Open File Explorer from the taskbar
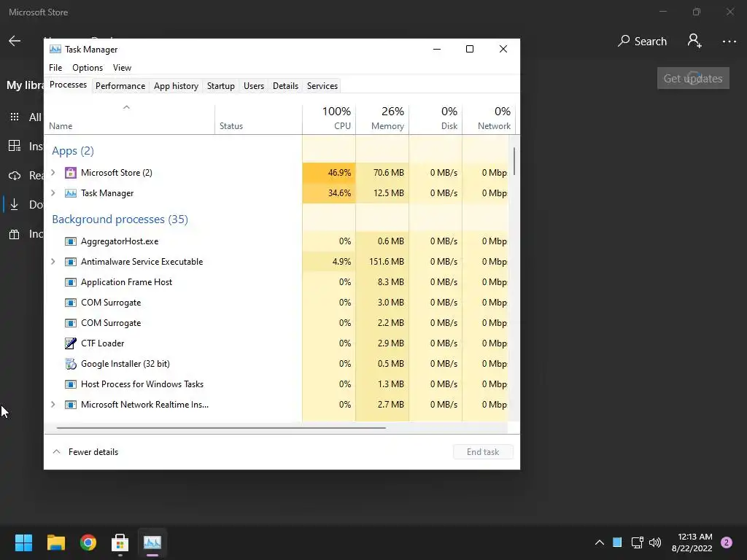The image size is (747, 560). (55, 542)
